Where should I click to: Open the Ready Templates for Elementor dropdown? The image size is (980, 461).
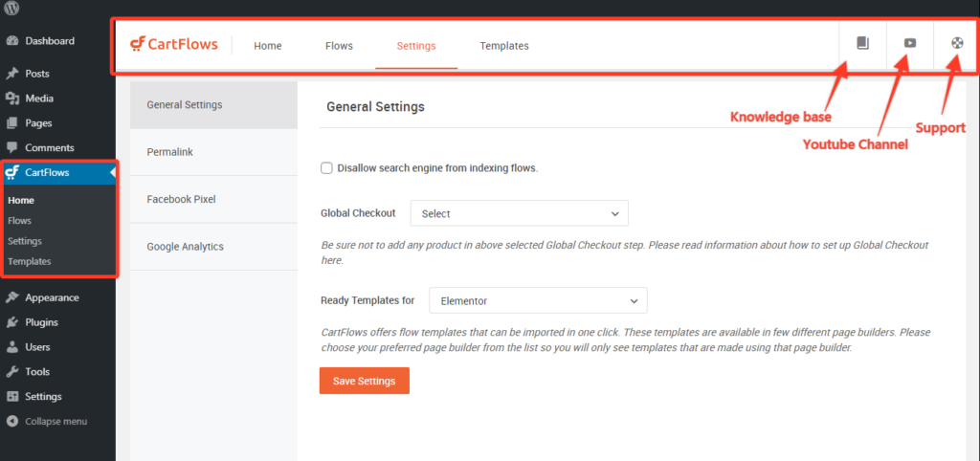538,300
